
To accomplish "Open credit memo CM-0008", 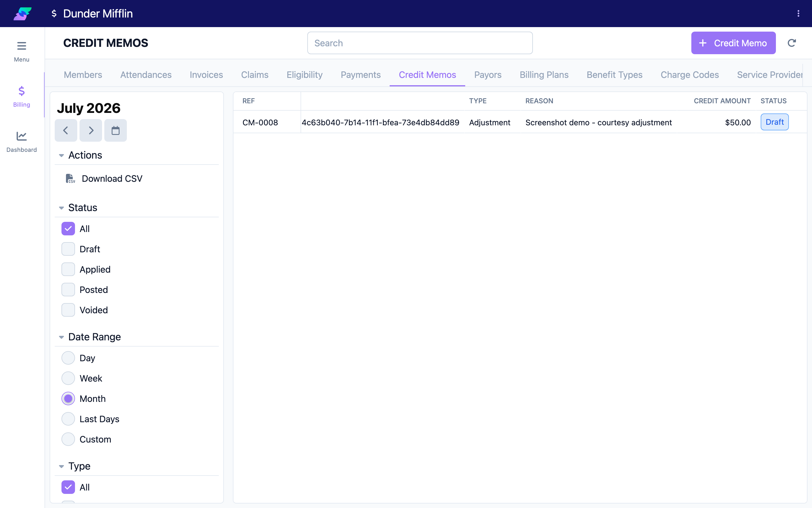I will point(260,122).
